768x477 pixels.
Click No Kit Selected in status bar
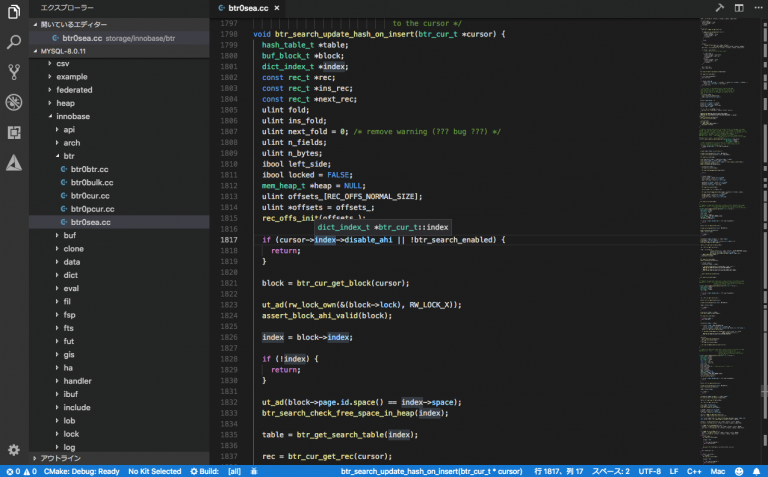click(154, 471)
